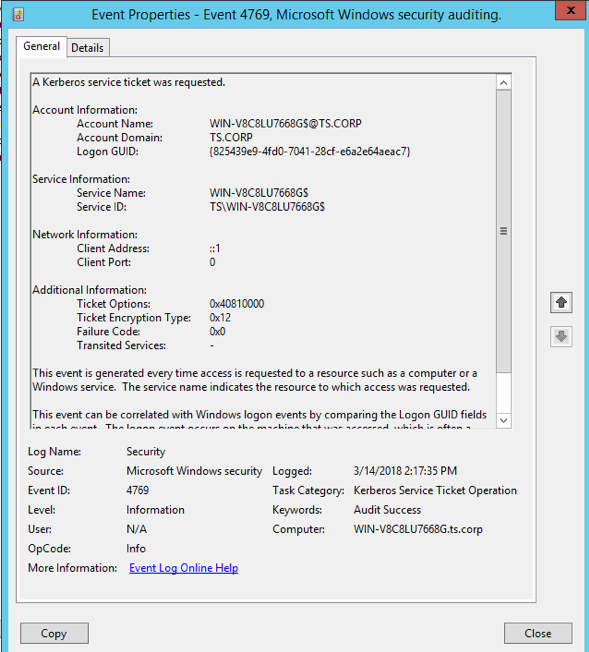The height and width of the screenshot is (652, 589).
Task: Click the User value N/A
Action: click(136, 529)
